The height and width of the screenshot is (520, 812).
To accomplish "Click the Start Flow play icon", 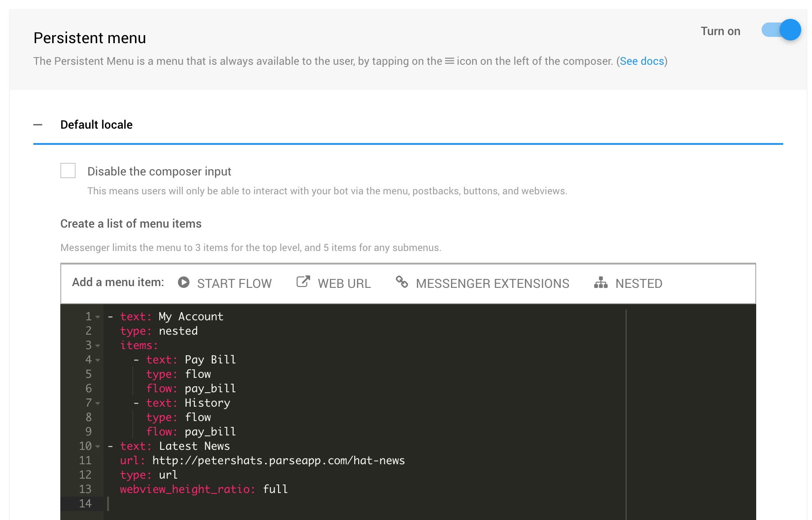I will [184, 282].
